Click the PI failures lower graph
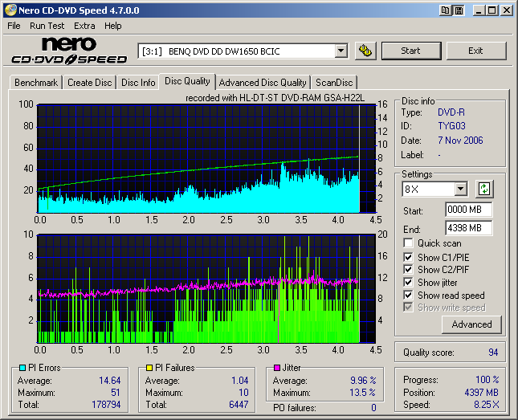This screenshot has height=420, width=518. point(207,289)
